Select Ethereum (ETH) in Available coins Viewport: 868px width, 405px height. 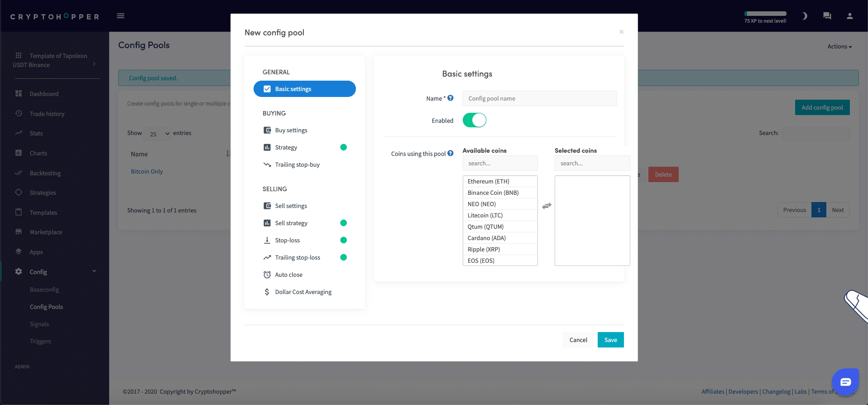click(500, 181)
